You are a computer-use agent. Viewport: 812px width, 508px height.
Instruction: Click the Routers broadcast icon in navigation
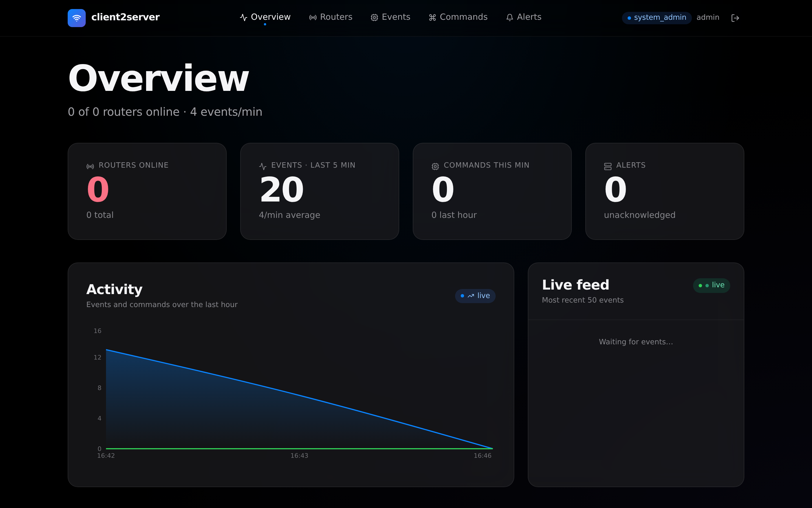click(313, 17)
